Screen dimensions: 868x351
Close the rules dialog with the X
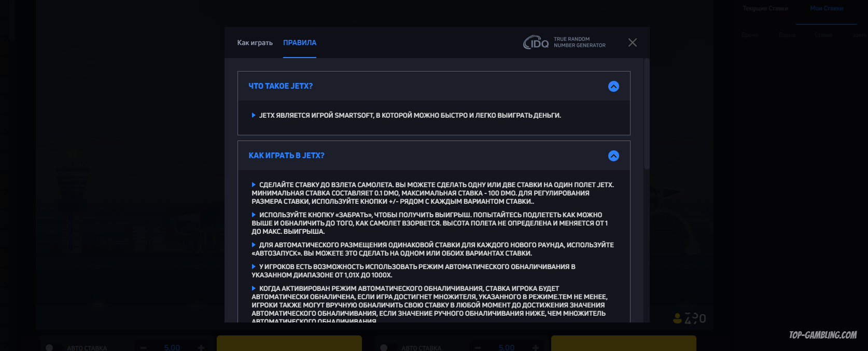point(632,43)
